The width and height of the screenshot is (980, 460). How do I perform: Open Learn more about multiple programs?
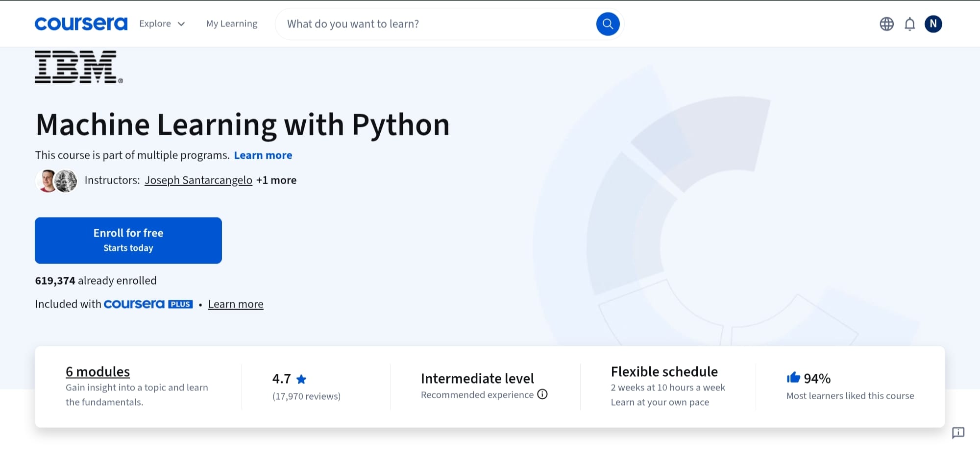(x=263, y=155)
